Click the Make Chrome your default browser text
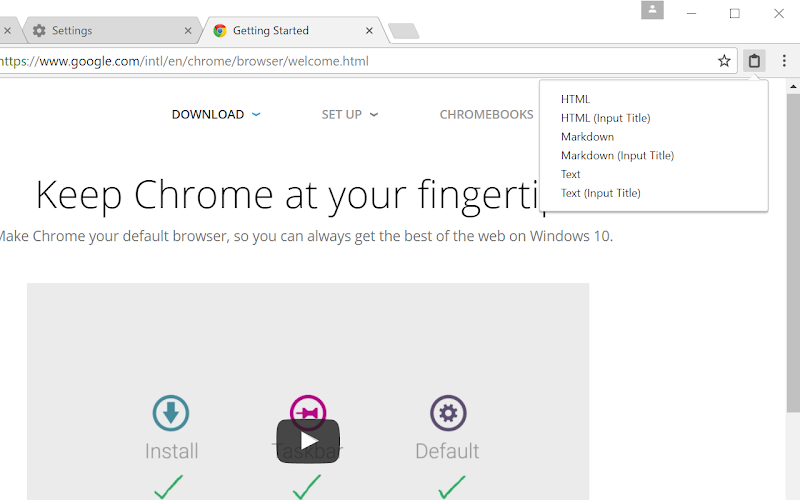The height and width of the screenshot is (500, 800). point(306,236)
